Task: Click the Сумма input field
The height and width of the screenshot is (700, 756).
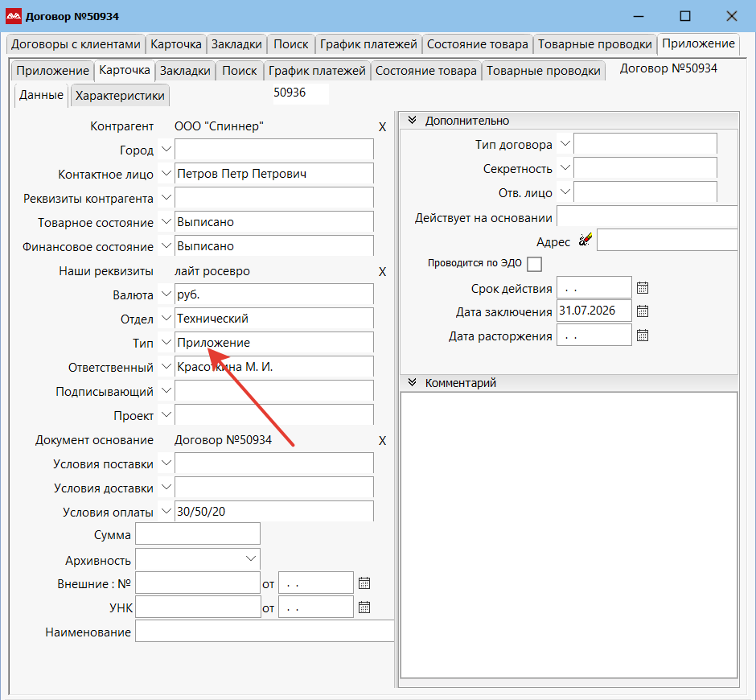Action: [198, 534]
